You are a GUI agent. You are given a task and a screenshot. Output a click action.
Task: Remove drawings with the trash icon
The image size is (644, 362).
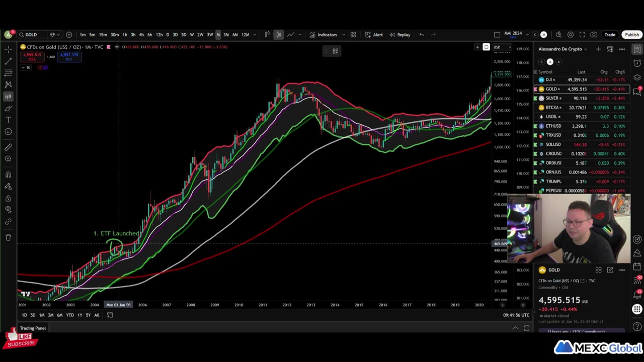[x=8, y=237]
